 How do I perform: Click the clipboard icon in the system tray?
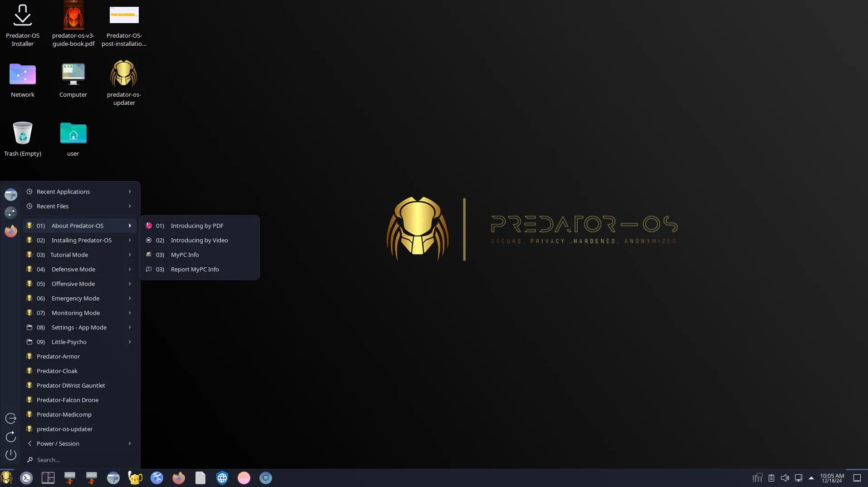coord(771,478)
